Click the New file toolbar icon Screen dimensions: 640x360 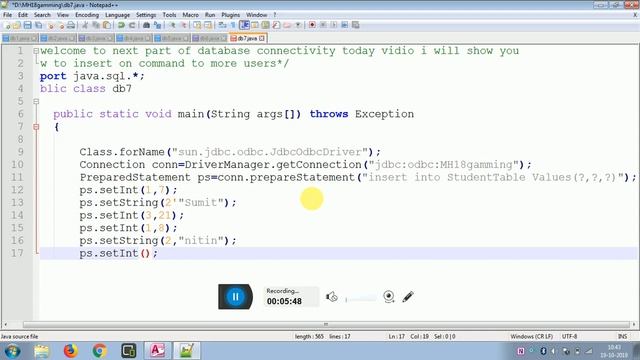pyautogui.click(x=7, y=25)
